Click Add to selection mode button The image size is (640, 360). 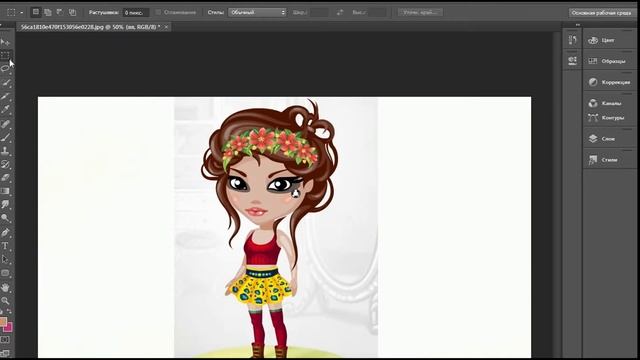point(48,12)
